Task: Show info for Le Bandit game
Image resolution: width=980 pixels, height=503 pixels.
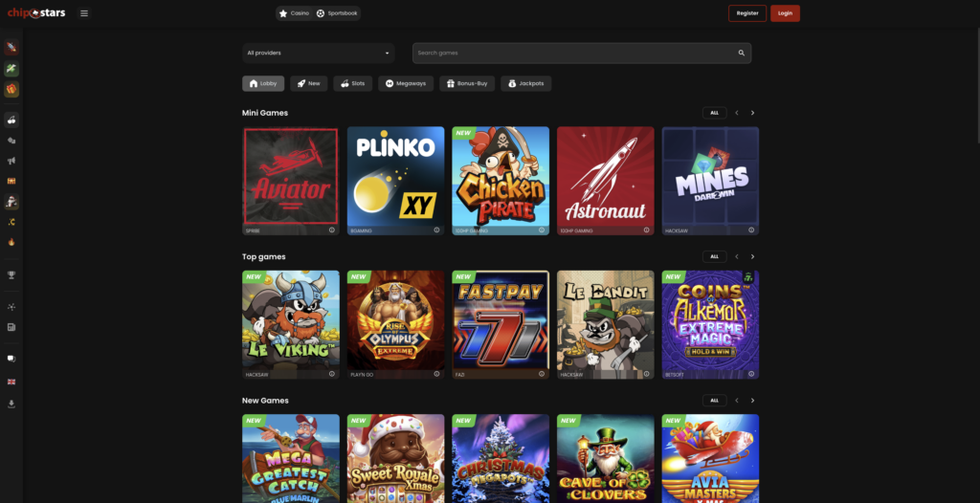Action: click(x=646, y=374)
